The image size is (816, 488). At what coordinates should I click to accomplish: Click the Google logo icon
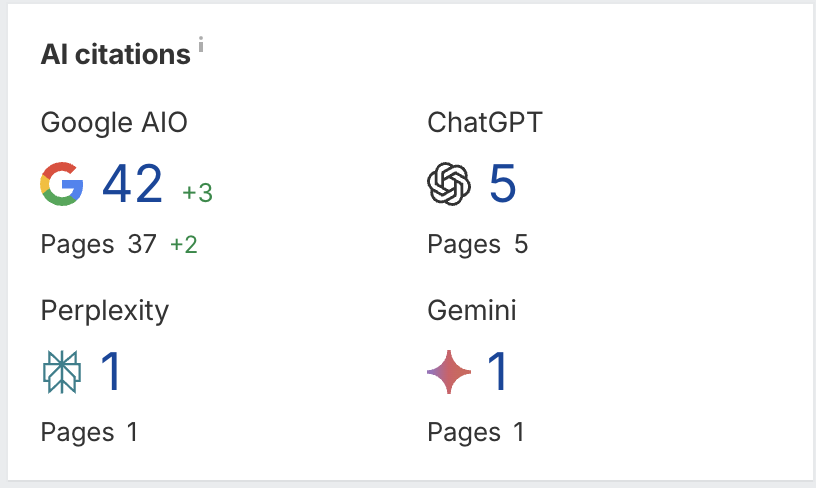(61, 185)
